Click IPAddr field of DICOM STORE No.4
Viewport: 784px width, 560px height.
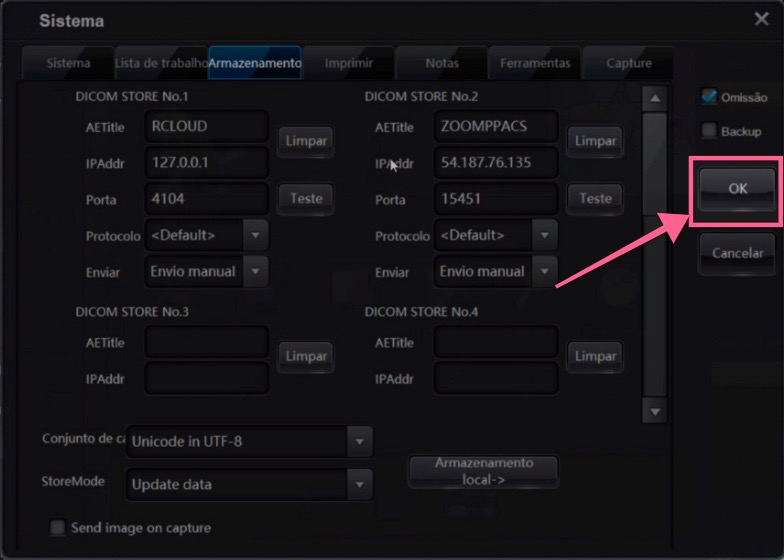tap(496, 378)
